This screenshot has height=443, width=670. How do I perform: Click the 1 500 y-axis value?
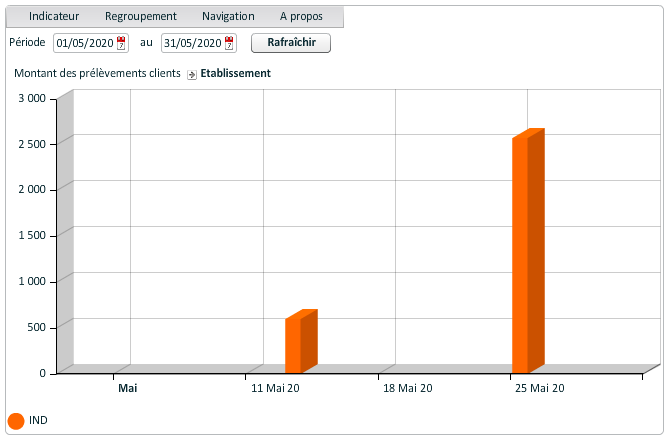tap(32, 235)
